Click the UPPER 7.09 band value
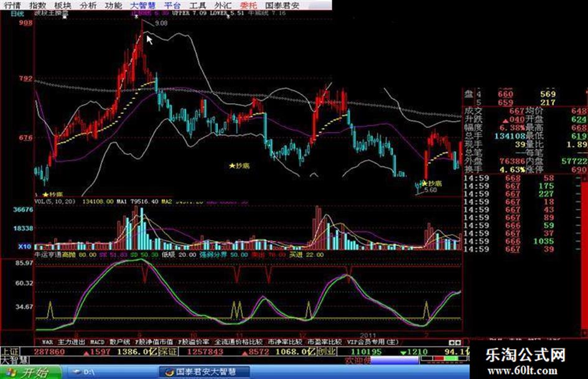588x379 pixels. click(189, 13)
